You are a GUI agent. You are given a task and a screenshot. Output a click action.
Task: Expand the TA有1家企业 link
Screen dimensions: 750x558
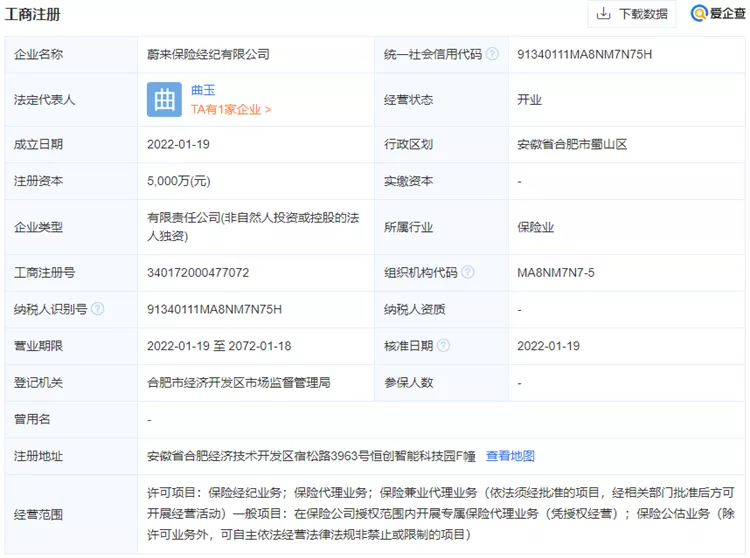(x=231, y=109)
